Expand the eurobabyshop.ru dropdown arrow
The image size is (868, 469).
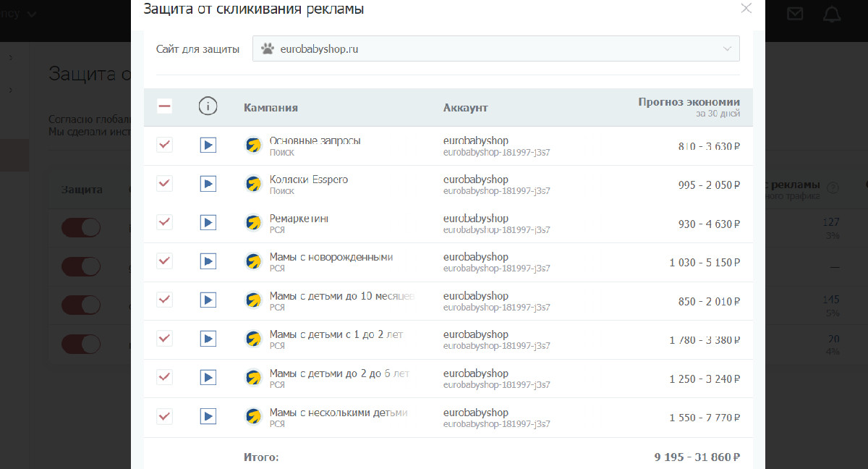point(728,48)
